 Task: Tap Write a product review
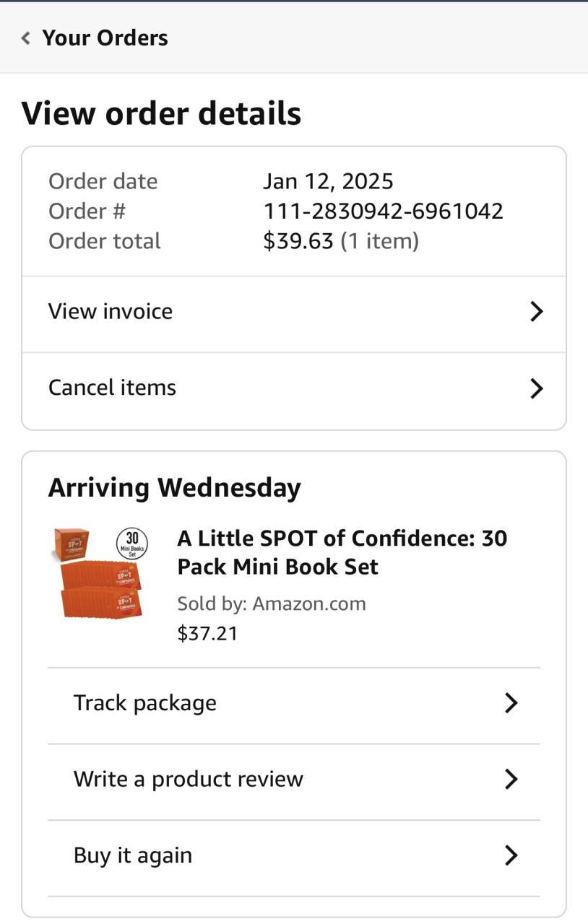coord(188,780)
